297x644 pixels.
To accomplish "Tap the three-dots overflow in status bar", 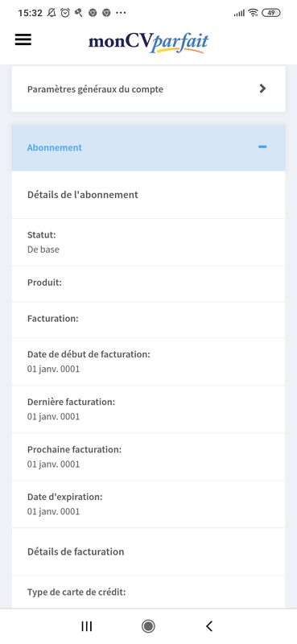I will pyautogui.click(x=121, y=13).
